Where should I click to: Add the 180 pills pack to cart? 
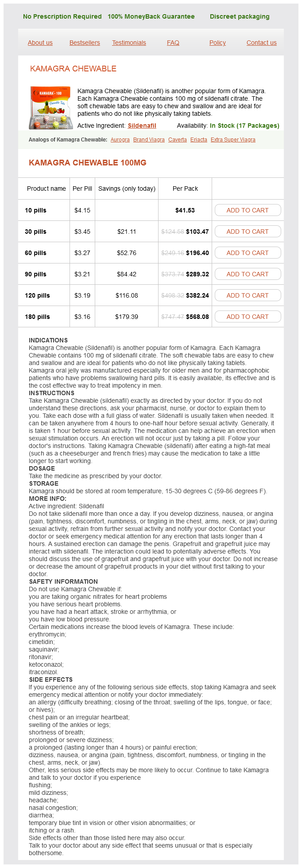248,317
